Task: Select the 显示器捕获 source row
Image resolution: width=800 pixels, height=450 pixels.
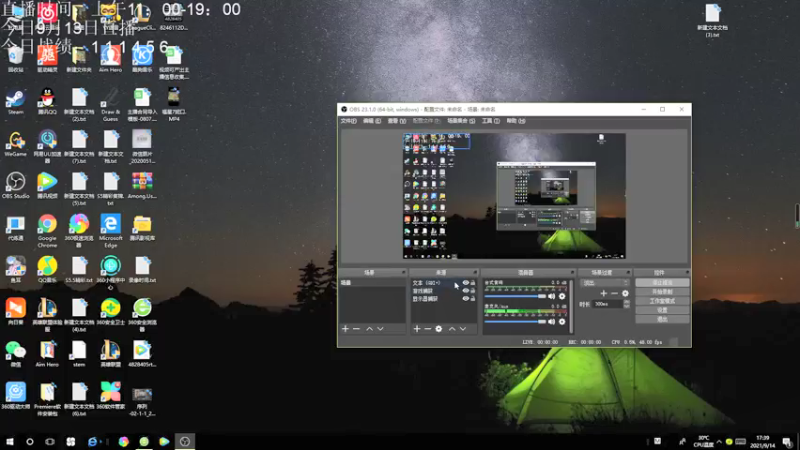Action: point(443,298)
